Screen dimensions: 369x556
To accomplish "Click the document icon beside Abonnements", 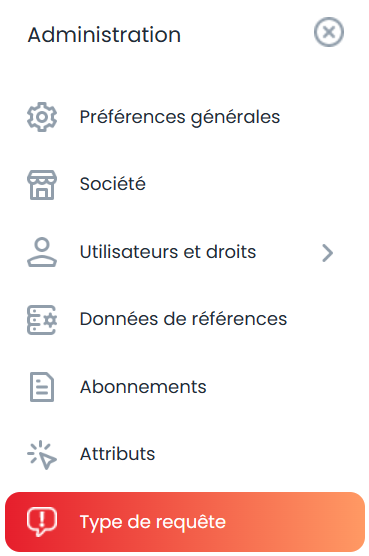I will click(x=42, y=387).
